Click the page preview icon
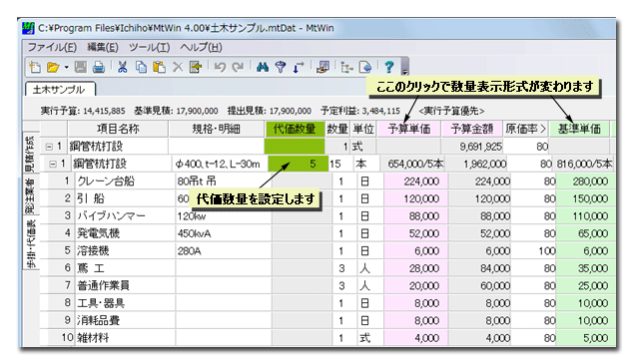Image resolution: width=633 pixels, height=364 pixels. 365,67
